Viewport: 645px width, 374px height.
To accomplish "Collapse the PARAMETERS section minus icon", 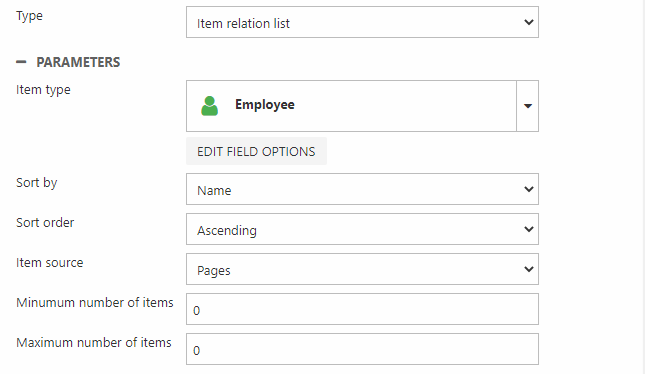I will (x=21, y=62).
